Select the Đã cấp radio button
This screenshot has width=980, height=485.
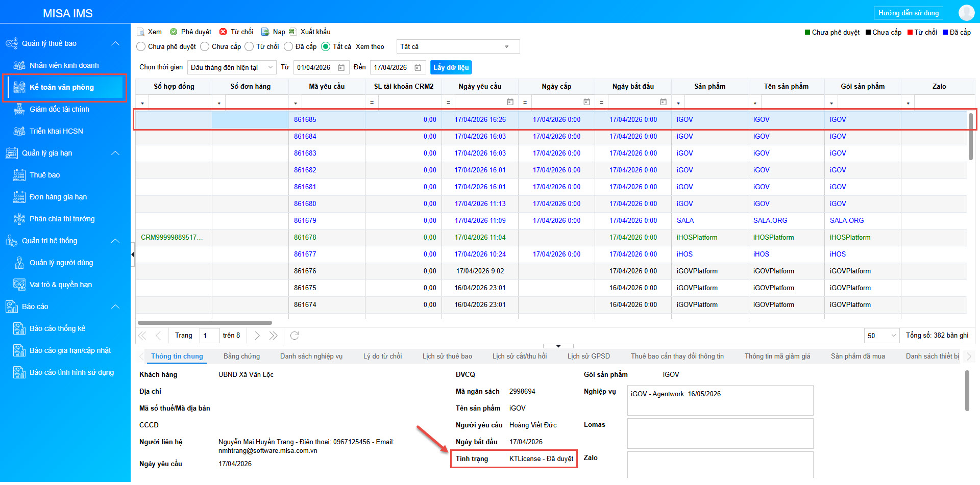(288, 47)
